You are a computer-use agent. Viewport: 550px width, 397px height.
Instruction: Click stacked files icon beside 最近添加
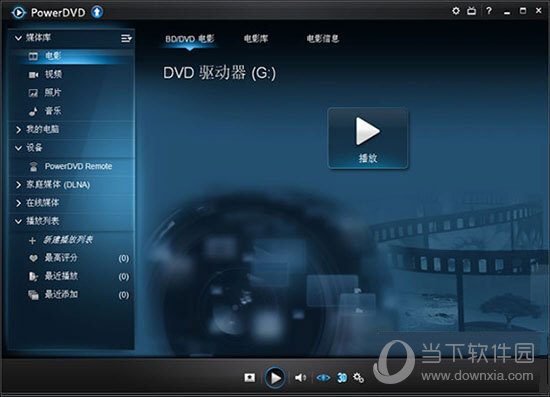[33, 295]
